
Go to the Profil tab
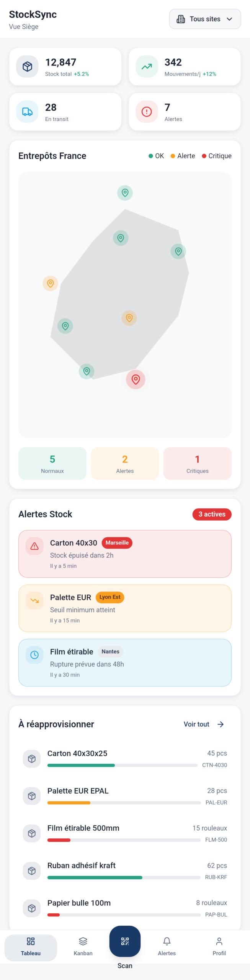(219, 946)
